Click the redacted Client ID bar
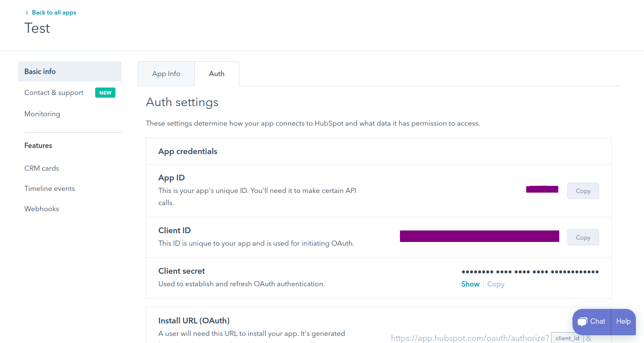Image resolution: width=644 pixels, height=343 pixels. point(479,236)
